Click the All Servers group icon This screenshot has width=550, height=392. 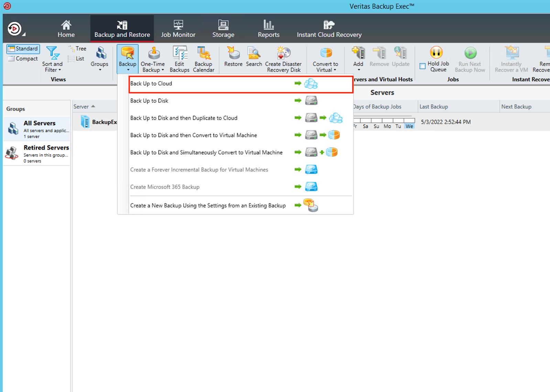click(x=13, y=128)
